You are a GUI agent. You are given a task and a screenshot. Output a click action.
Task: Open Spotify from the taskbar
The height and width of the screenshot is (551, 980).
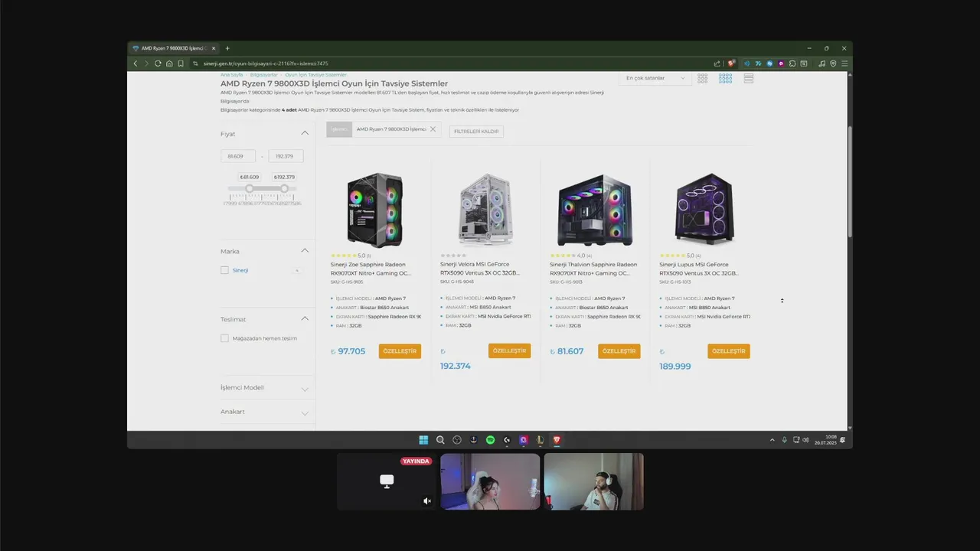(x=490, y=440)
